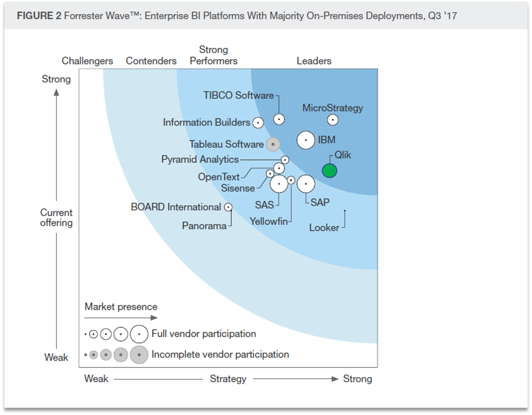The image size is (532, 415).
Task: Click Incomplete vendor participation legend text
Action: click(x=220, y=354)
